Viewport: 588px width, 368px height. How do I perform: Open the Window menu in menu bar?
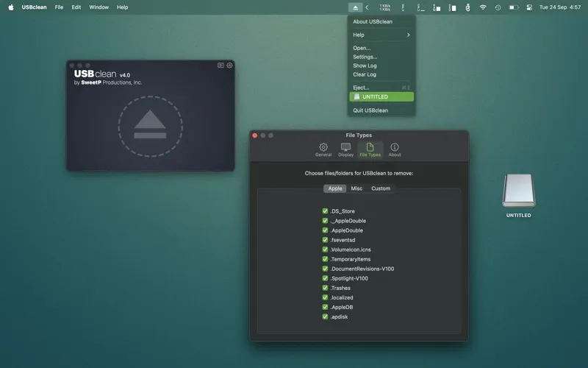coord(98,7)
